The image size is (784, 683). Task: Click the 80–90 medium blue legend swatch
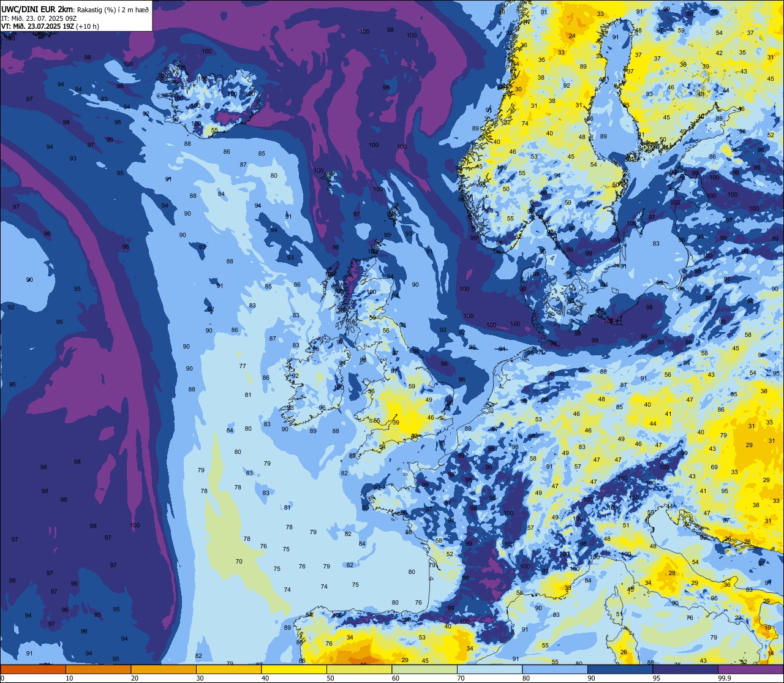pyautogui.click(x=555, y=669)
